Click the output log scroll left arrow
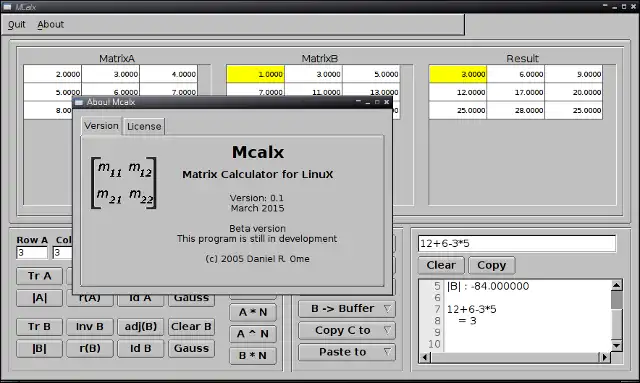This screenshot has width=640, height=383. click(x=424, y=358)
